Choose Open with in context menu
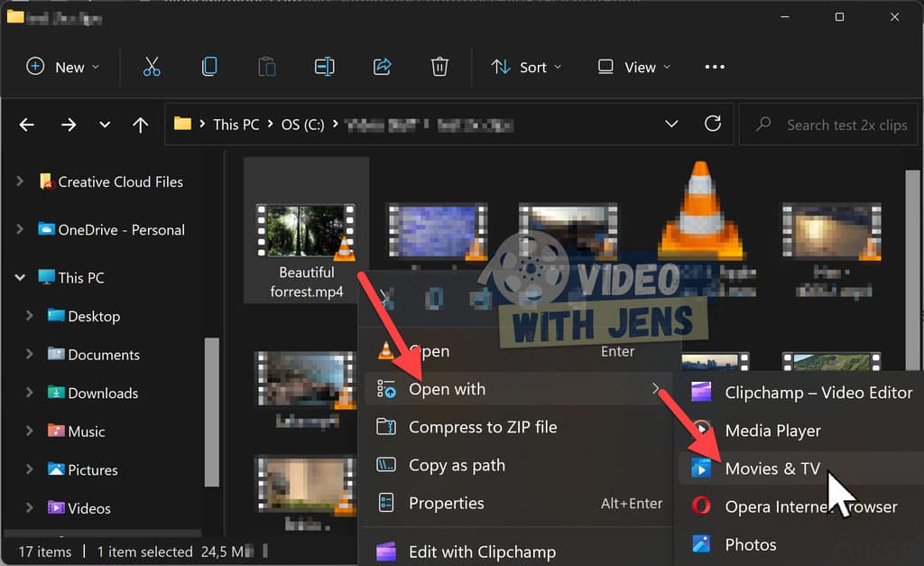This screenshot has height=566, width=924. tap(519, 389)
